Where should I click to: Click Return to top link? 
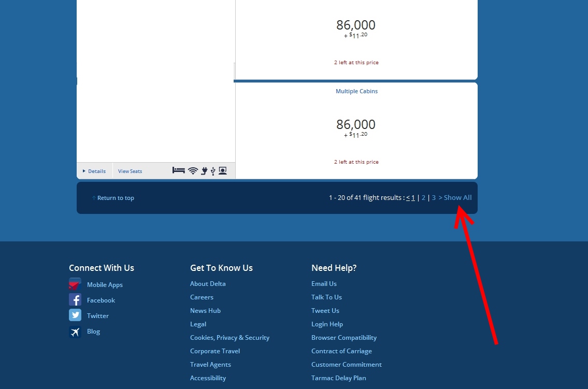click(115, 198)
